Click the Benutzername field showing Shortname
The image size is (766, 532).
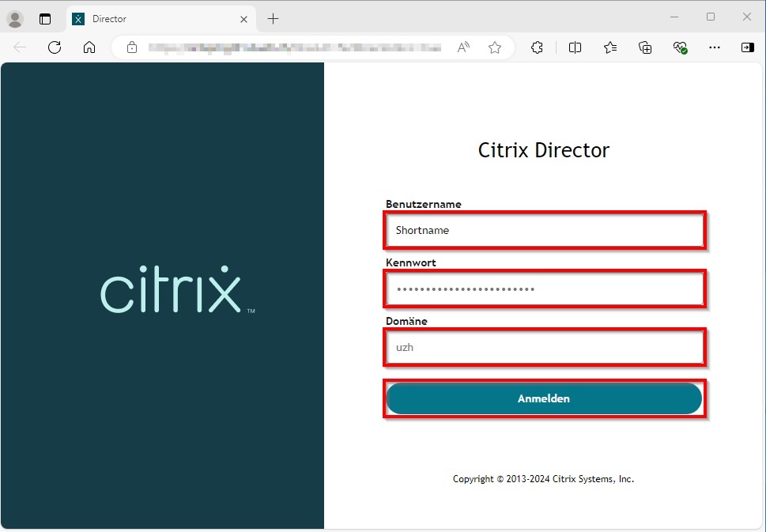[543, 230]
